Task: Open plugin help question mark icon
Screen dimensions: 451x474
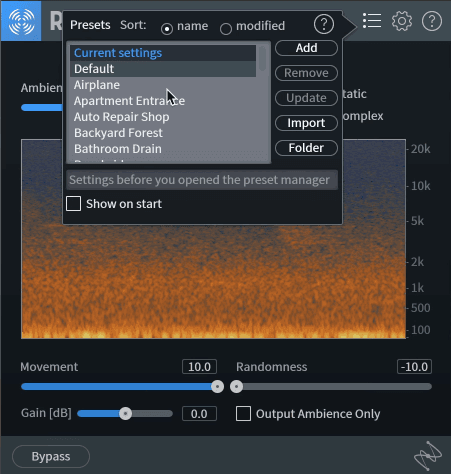Action: tap(432, 21)
